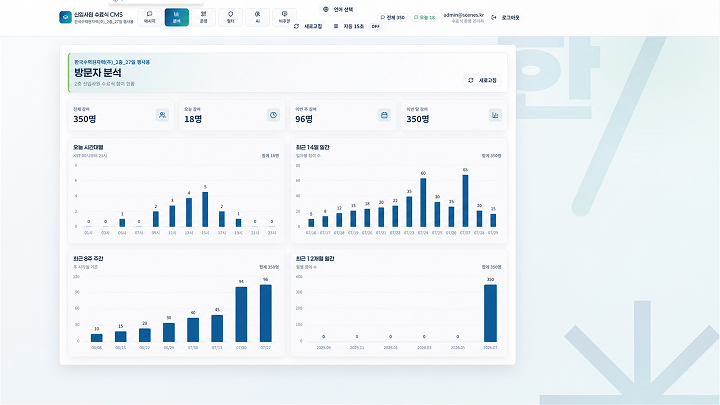720x405 pixels.
Task: Click the clock icon on today card
Action: [273, 115]
